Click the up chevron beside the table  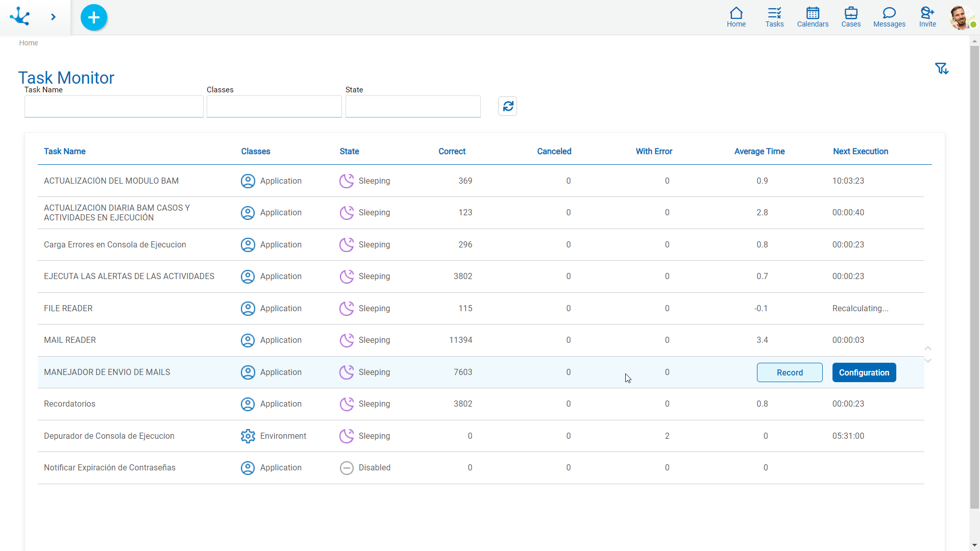point(928,348)
